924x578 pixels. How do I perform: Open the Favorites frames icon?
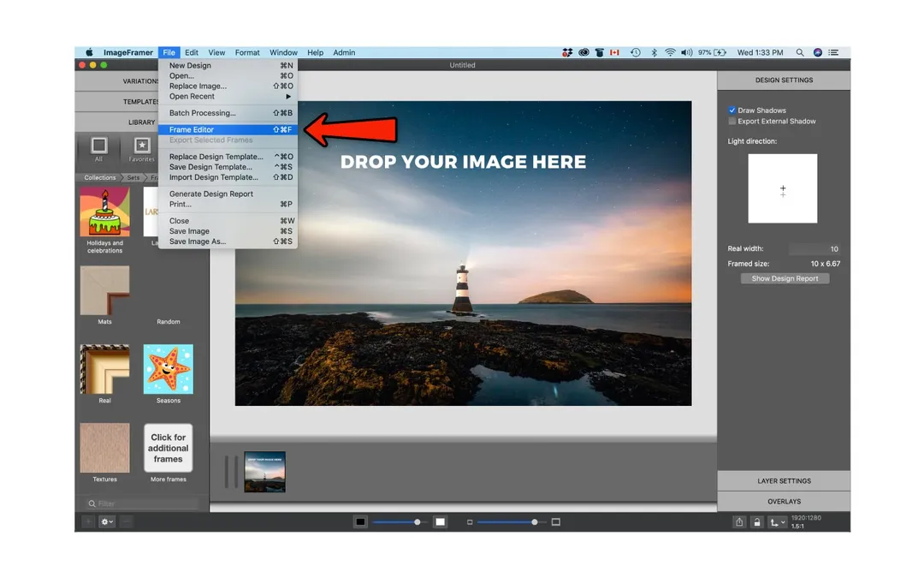tap(141, 149)
